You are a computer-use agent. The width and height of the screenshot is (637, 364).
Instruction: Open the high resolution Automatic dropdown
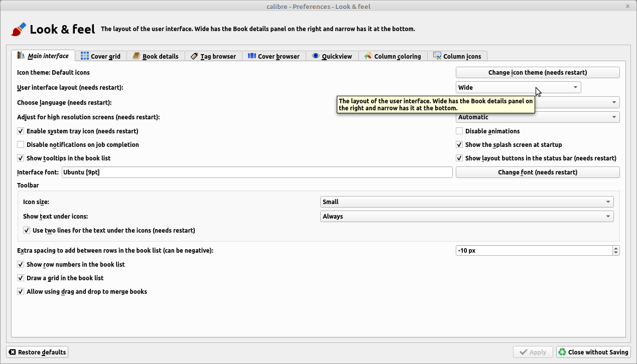click(538, 117)
